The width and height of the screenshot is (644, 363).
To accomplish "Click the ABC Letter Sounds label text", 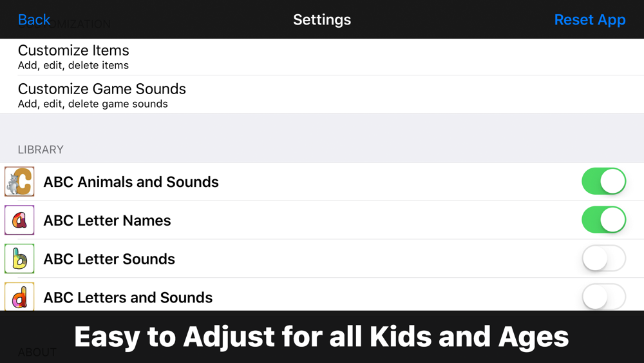I will coord(109,259).
